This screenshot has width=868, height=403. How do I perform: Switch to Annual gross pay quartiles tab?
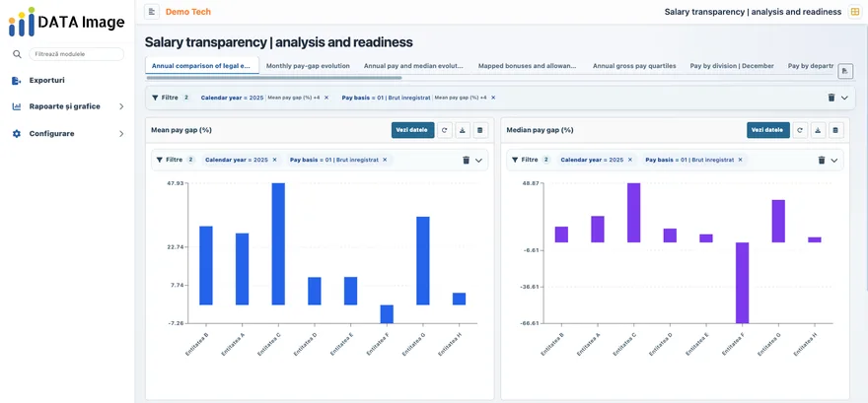point(634,66)
